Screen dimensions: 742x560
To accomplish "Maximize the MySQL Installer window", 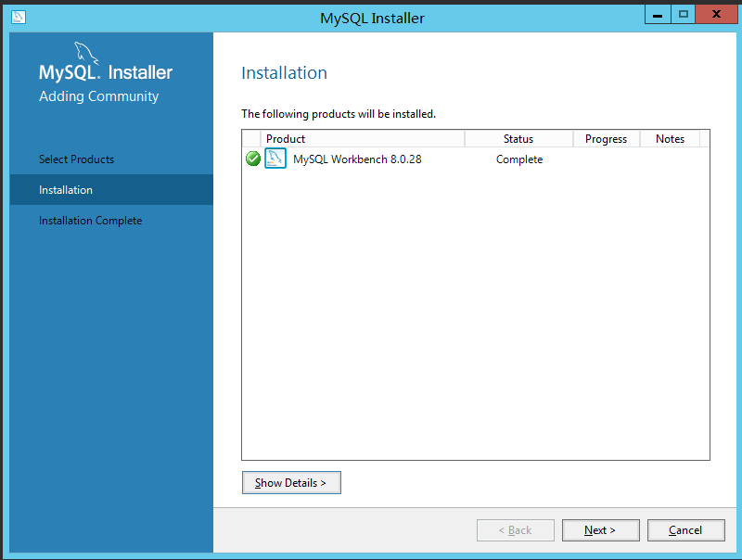I will [x=683, y=14].
